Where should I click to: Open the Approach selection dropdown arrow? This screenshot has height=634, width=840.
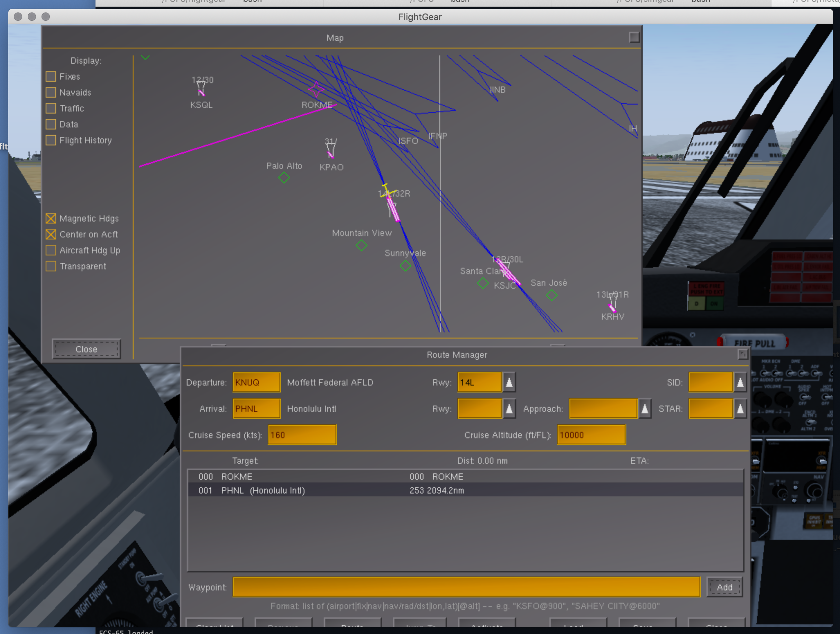tap(645, 409)
